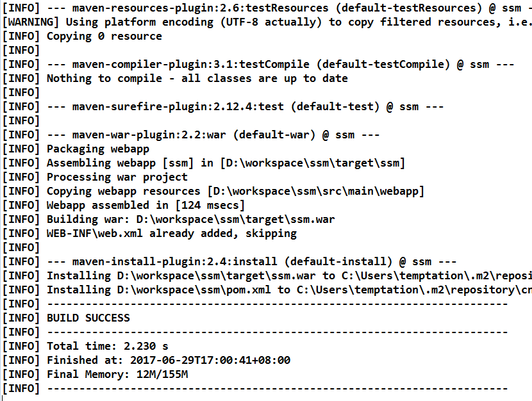Click the BUILD SUCCESS line
The height and width of the screenshot is (401, 532).
click(x=88, y=318)
